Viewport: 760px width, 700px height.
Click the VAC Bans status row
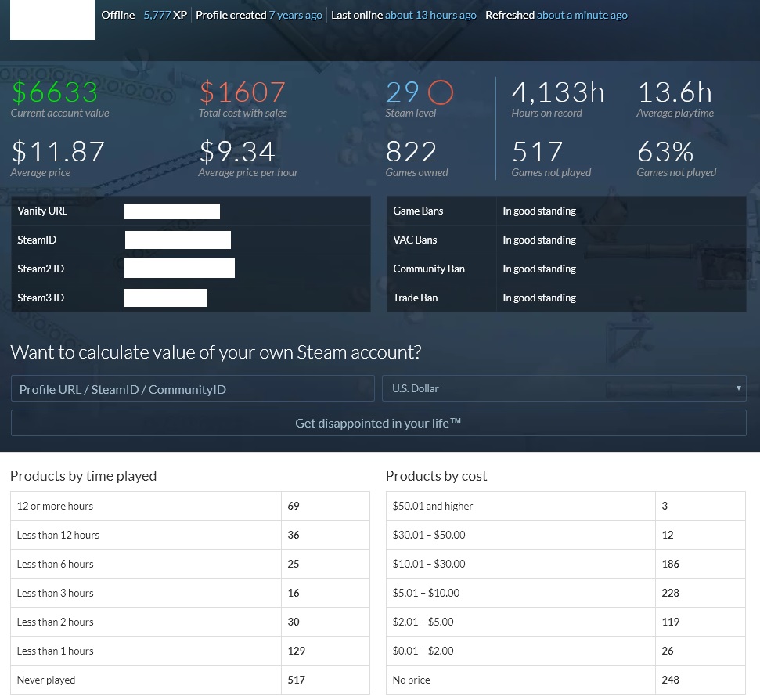(566, 240)
